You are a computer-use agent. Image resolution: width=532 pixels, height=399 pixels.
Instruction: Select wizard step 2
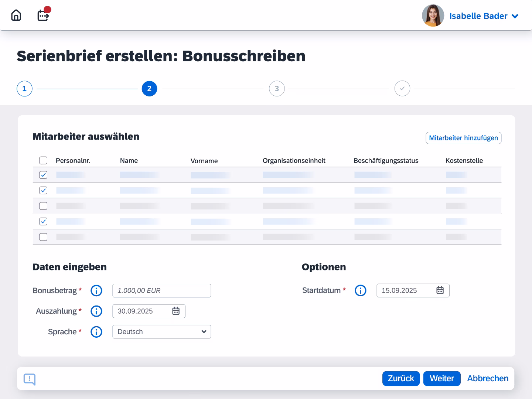click(x=149, y=89)
